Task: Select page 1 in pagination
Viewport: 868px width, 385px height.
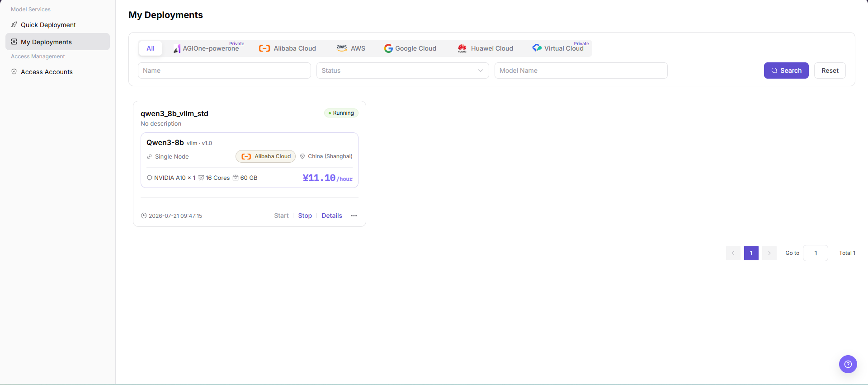Action: [751, 253]
